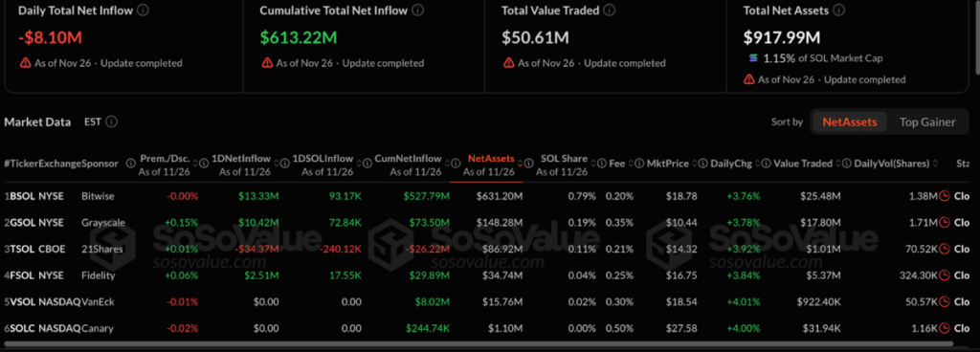This screenshot has width=980, height=352.
Task: Open the info icon next to EST
Action: [111, 121]
